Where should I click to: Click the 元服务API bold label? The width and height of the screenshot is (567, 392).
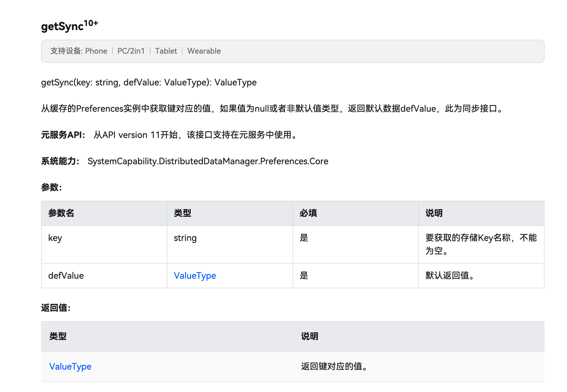(63, 135)
